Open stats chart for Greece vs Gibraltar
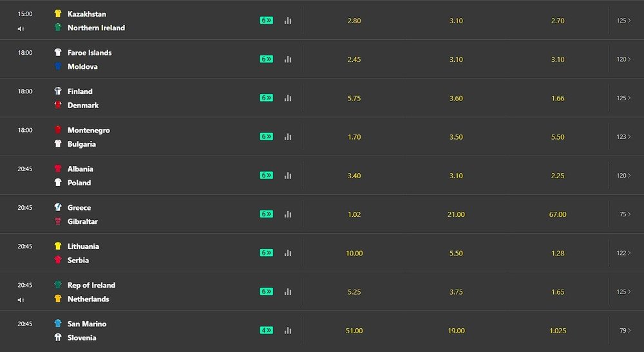Screen dimensions: 644x352 288,214
